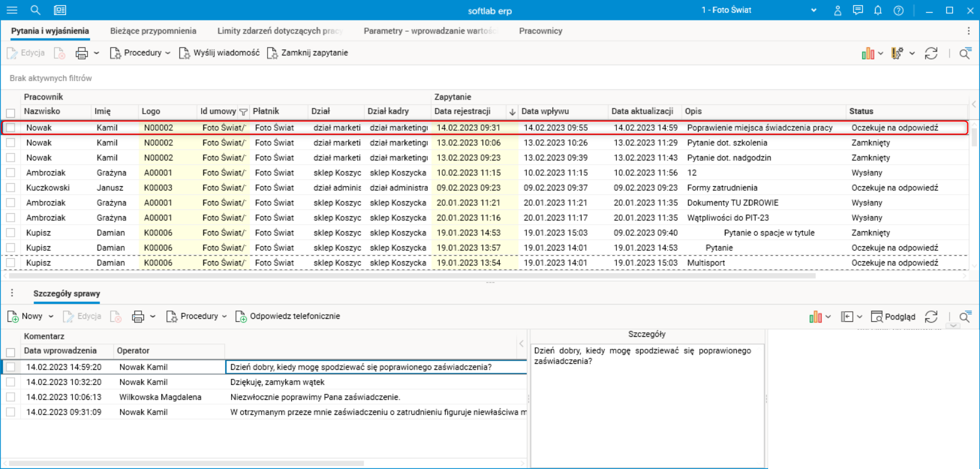The image size is (980, 469).
Task: Open the hamburger main menu
Action: point(11,10)
